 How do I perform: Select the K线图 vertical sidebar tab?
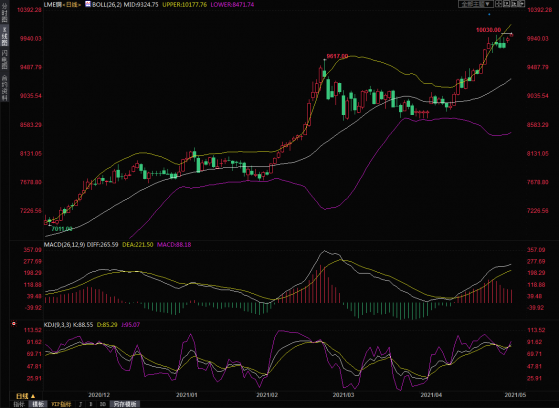5,35
